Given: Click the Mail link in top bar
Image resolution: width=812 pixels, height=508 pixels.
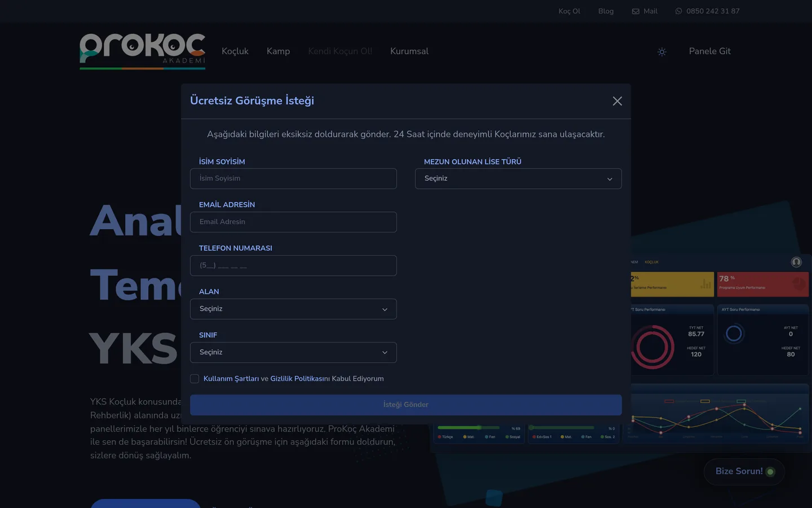Looking at the screenshot, I should pyautogui.click(x=650, y=11).
